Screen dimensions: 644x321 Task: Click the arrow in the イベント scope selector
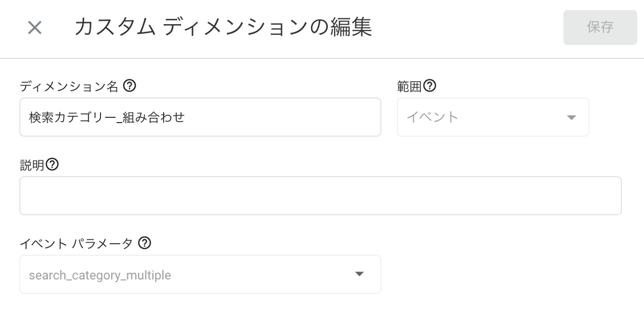coord(571,117)
